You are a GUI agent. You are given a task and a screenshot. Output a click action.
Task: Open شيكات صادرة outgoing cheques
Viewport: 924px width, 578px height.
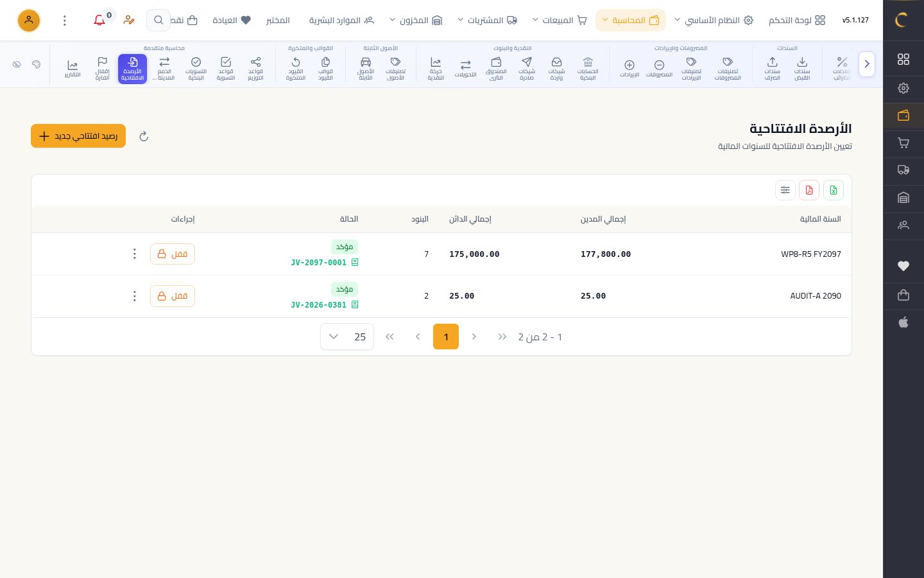coord(526,69)
